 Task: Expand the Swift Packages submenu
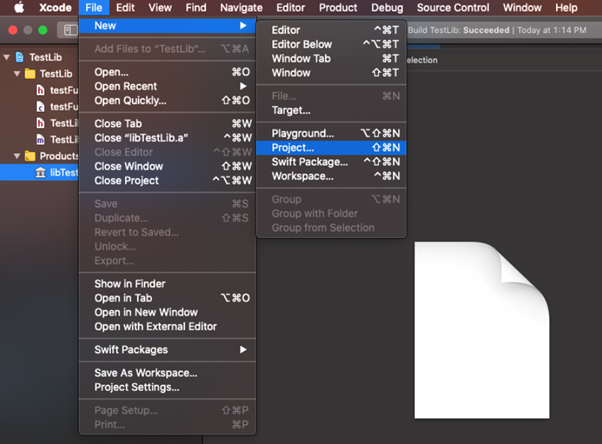pyautogui.click(x=167, y=350)
